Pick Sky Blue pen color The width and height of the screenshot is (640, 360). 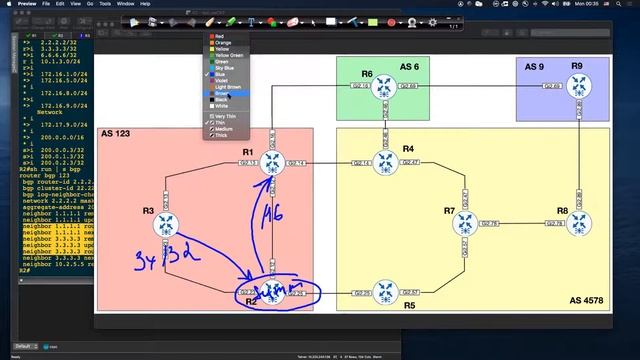pos(226,68)
